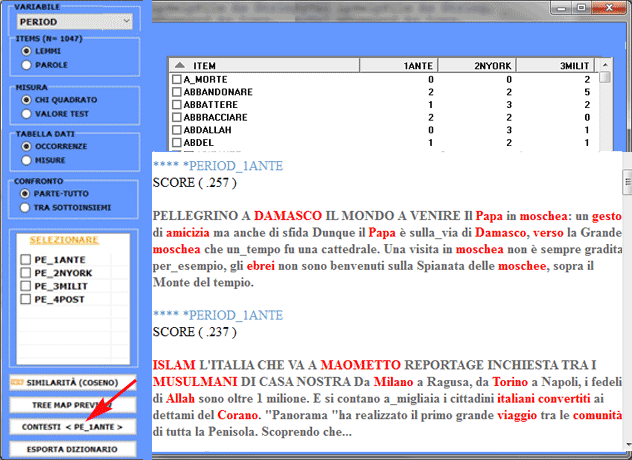632x460 pixels.
Task: Check the ABDALLAH row checkbox
Action: pyautogui.click(x=177, y=130)
